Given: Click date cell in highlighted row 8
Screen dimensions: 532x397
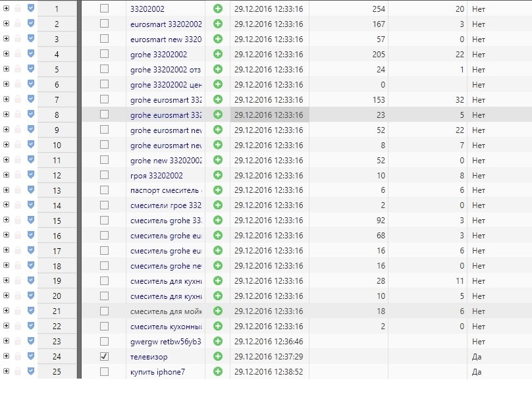Looking at the screenshot, I should coord(269,115).
